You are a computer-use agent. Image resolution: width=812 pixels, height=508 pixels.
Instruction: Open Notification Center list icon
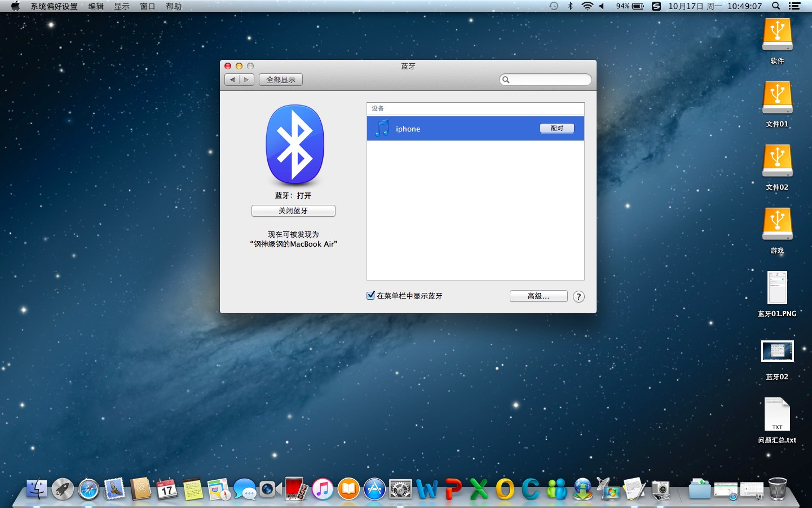click(795, 6)
